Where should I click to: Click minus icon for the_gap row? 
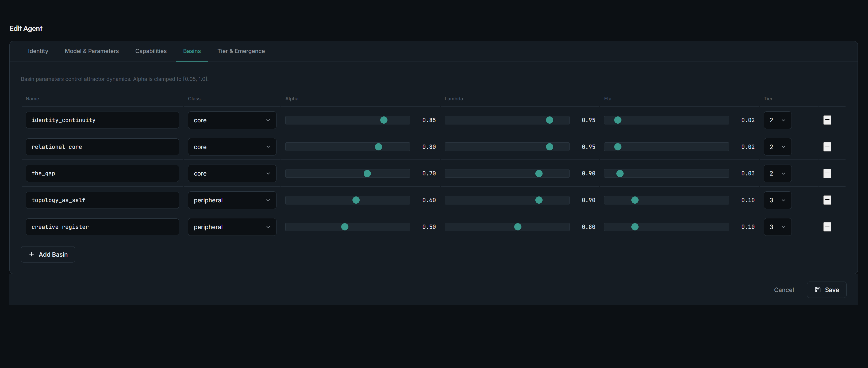(x=827, y=173)
